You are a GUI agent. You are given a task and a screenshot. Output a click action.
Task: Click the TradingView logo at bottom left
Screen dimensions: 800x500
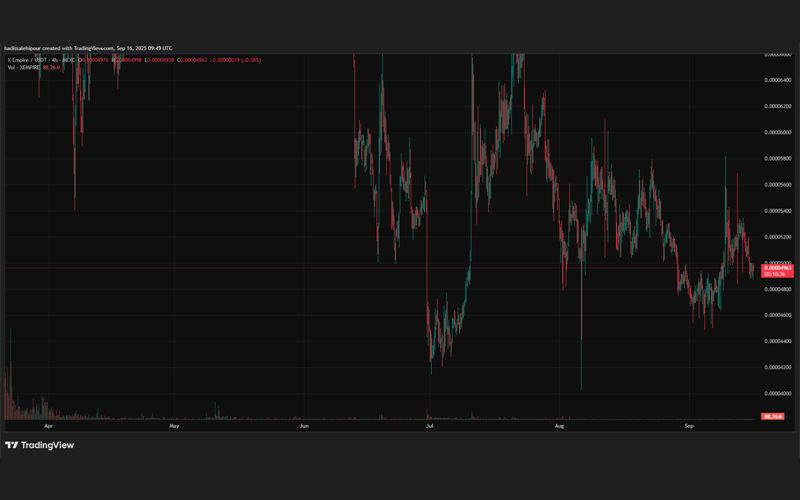pos(39,445)
